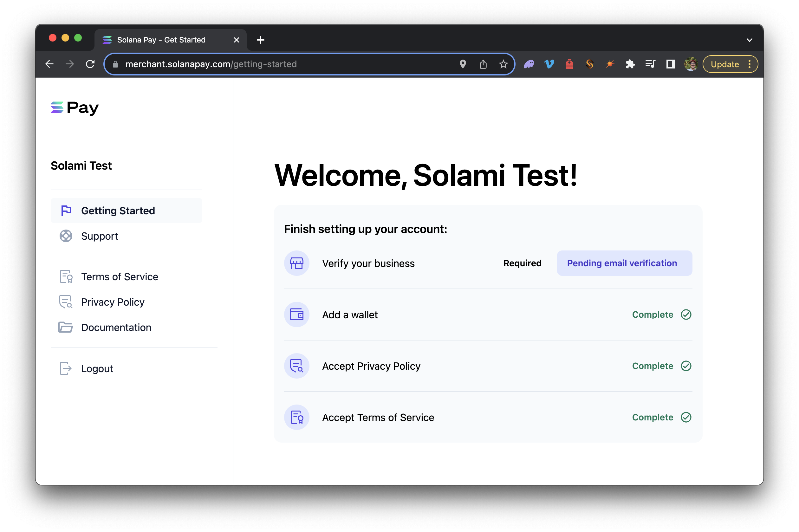Viewport: 799px width, 532px height.
Task: Click the Accept Privacy Policy icon
Action: pyautogui.click(x=296, y=366)
